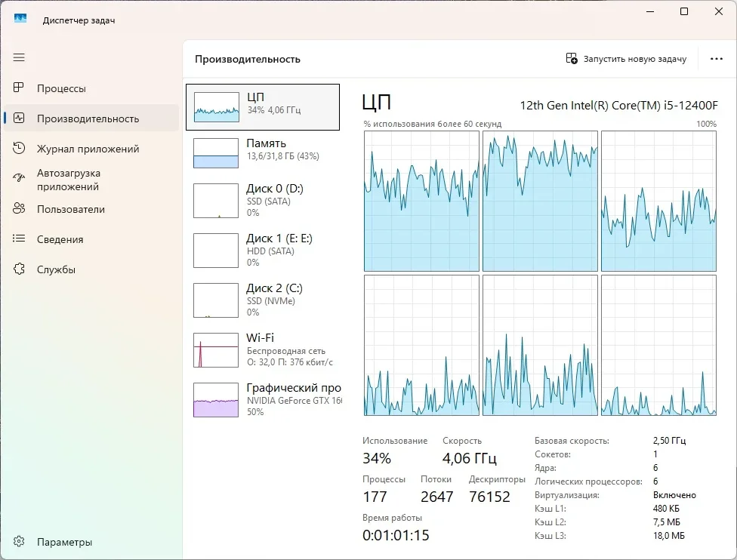Click the % использования более 60 секунд label
This screenshot has width=737, height=560.
[x=433, y=124]
